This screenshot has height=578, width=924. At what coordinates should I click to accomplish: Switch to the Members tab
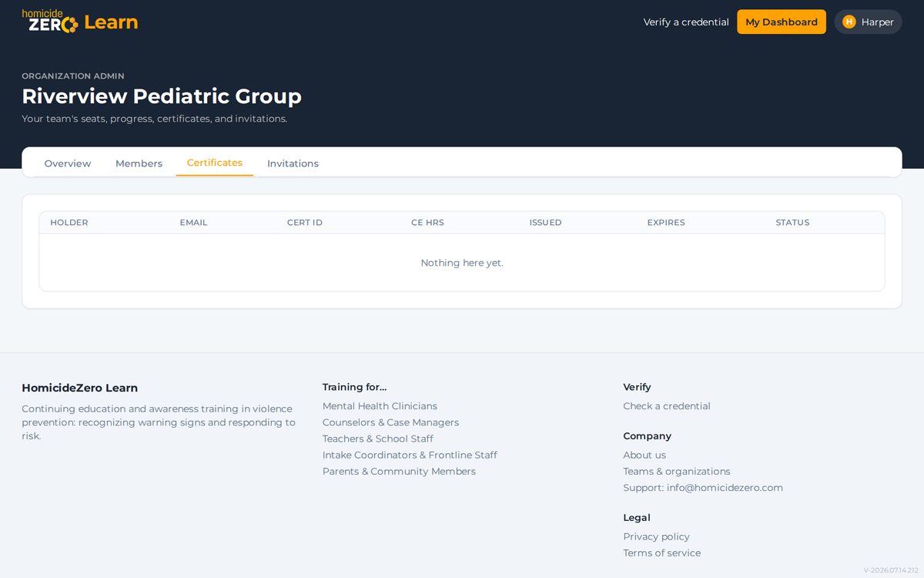[139, 163]
